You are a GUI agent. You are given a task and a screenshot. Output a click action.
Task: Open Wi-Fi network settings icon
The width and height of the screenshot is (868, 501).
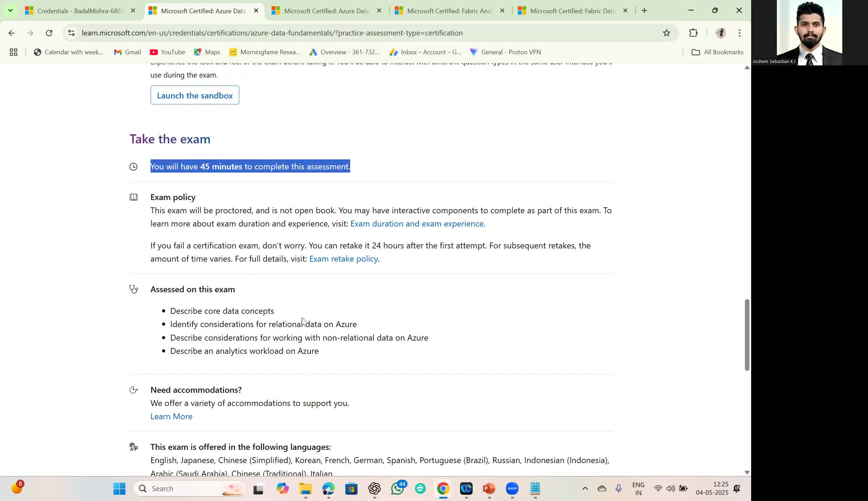tap(658, 489)
